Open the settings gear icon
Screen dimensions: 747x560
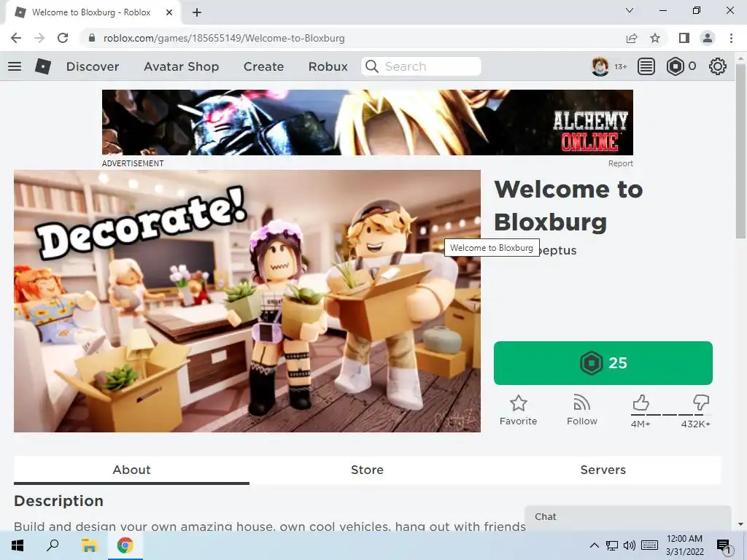pos(718,66)
